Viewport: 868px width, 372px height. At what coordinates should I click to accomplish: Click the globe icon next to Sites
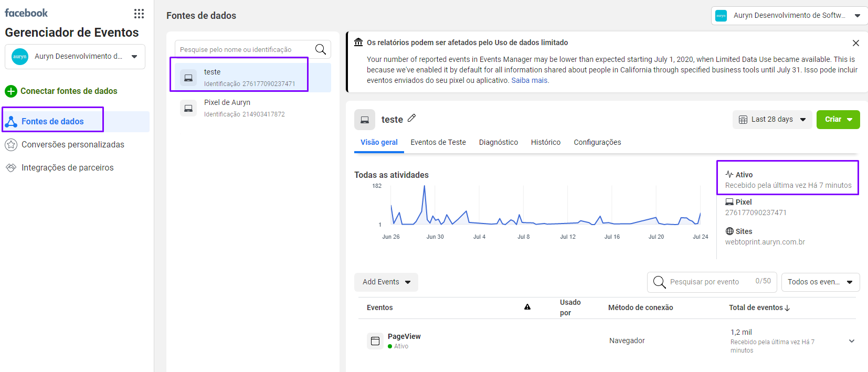[x=729, y=231]
